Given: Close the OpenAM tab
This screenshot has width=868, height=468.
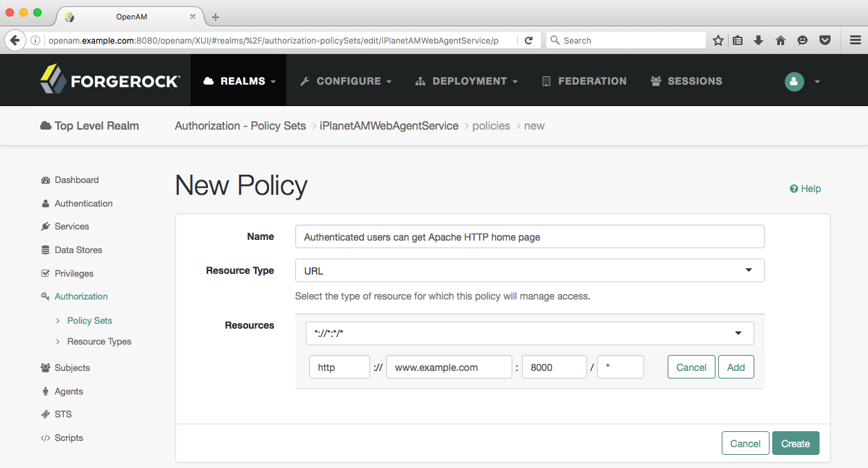Looking at the screenshot, I should (192, 17).
